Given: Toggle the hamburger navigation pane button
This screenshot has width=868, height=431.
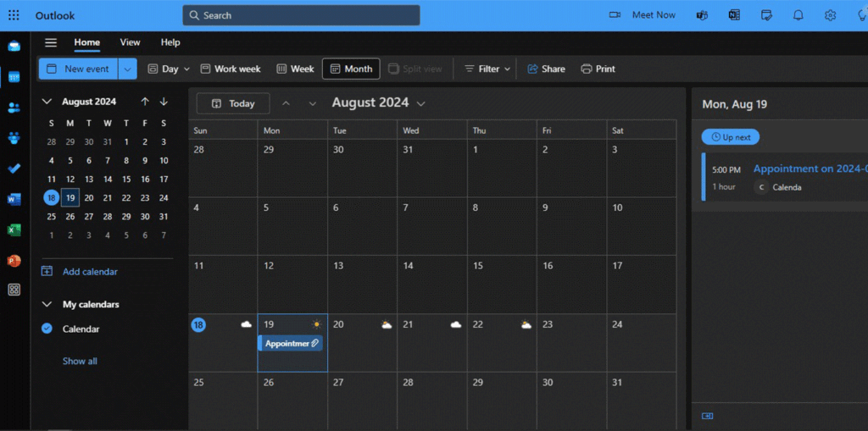Looking at the screenshot, I should pos(51,42).
